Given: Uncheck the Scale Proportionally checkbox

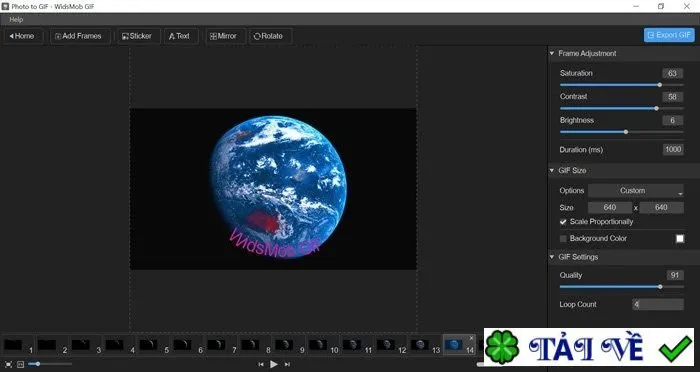Looking at the screenshot, I should pos(563,222).
